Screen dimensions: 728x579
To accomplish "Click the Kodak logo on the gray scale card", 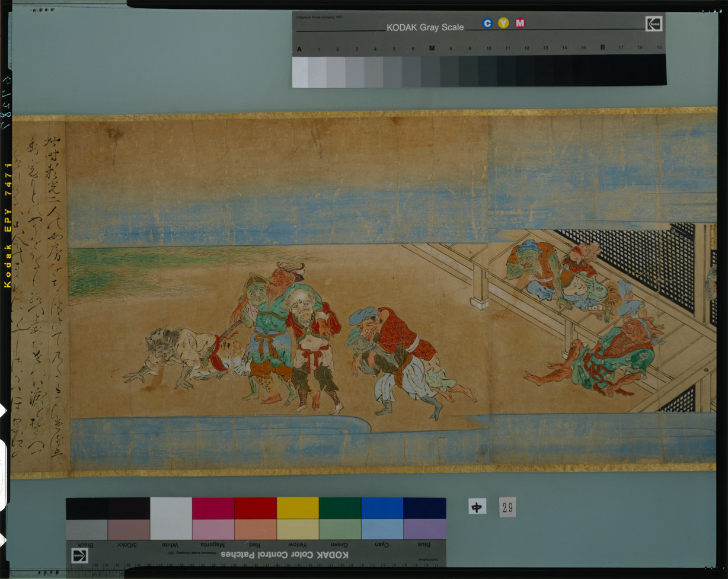I will [653, 24].
